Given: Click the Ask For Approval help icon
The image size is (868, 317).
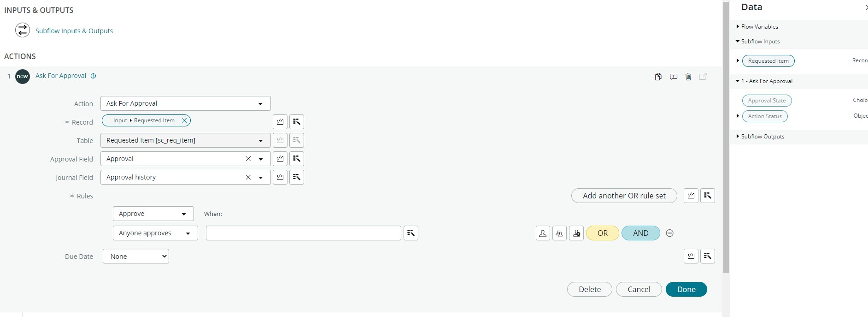Looking at the screenshot, I should click(x=94, y=76).
